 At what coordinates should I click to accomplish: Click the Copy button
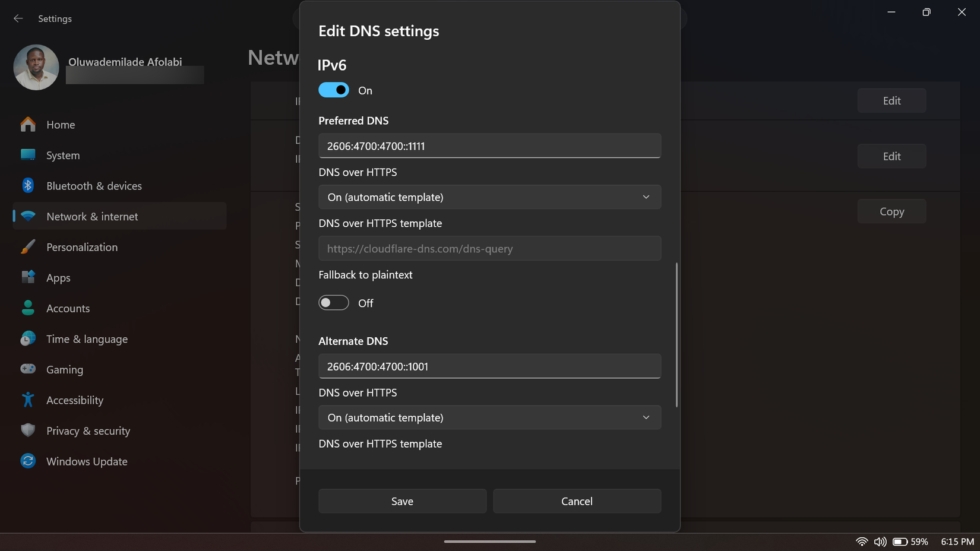[892, 211]
